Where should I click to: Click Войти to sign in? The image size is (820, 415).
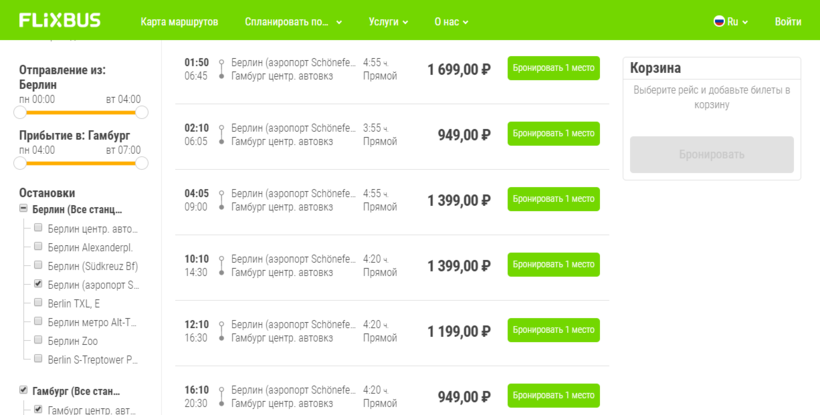click(788, 22)
